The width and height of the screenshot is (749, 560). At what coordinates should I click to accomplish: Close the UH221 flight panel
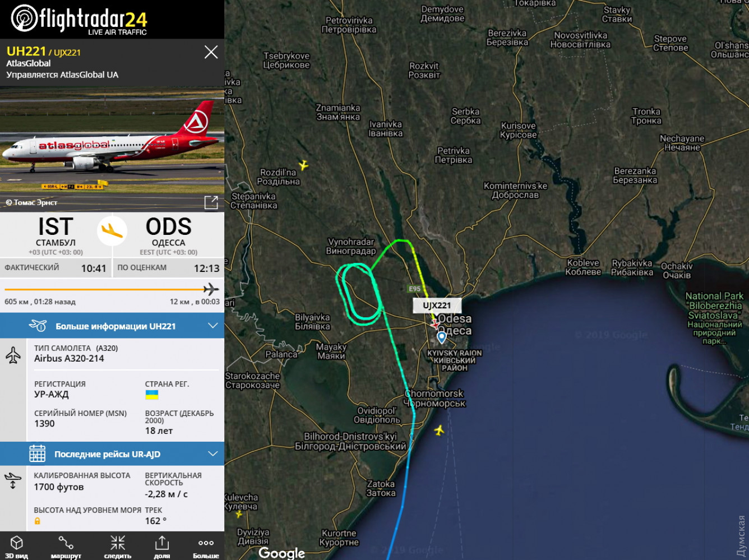coord(211,52)
